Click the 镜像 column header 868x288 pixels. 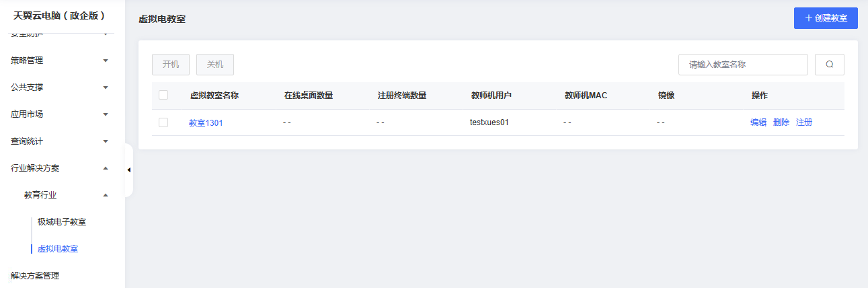[x=666, y=96]
